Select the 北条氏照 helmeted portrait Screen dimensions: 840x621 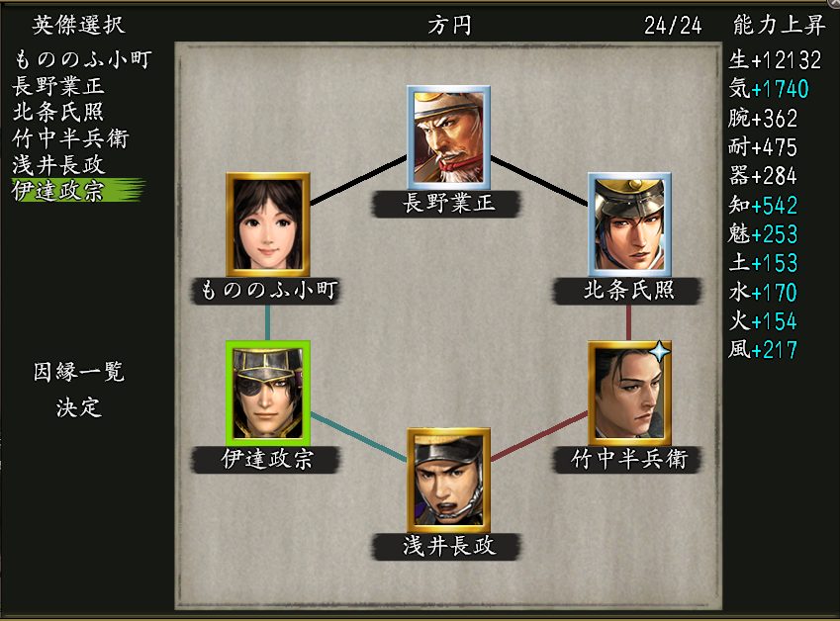(629, 224)
